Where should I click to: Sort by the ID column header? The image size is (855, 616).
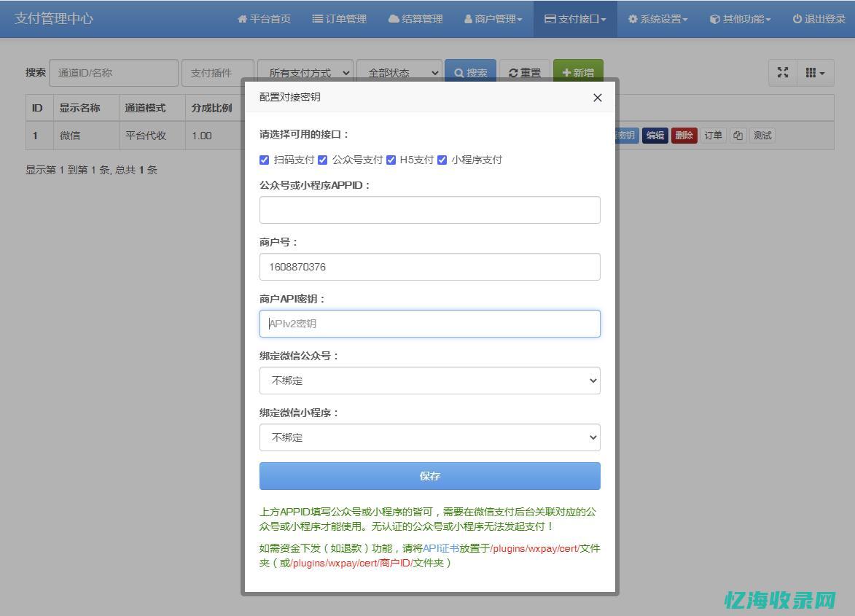tap(39, 108)
